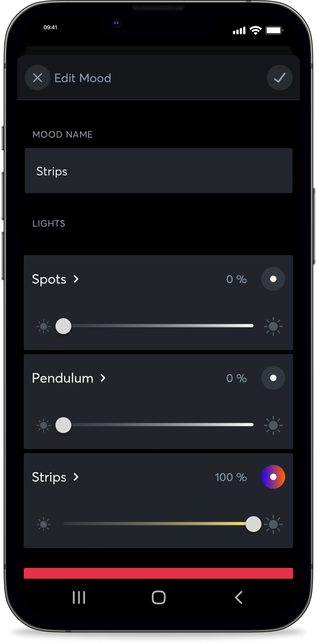Tap the bright sun icon for Spots
Viewport: 317px width, 644px height.
(x=273, y=326)
